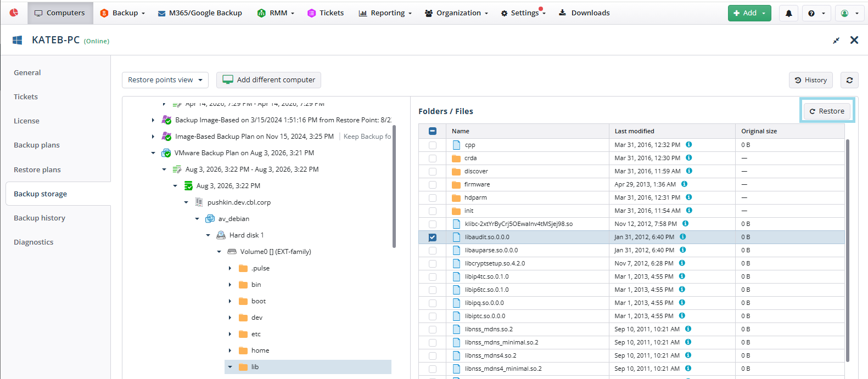Collapse the VMware Backup Plan node
Viewport: 868px width, 379px height.
point(153,153)
